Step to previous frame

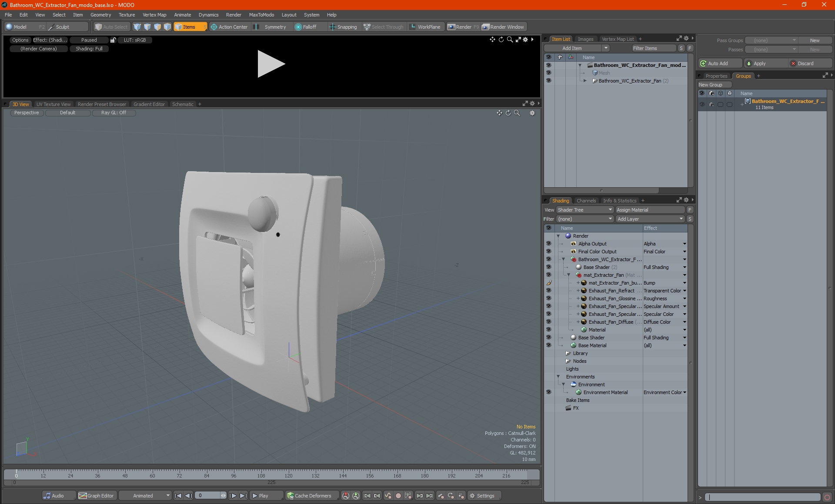(x=188, y=496)
